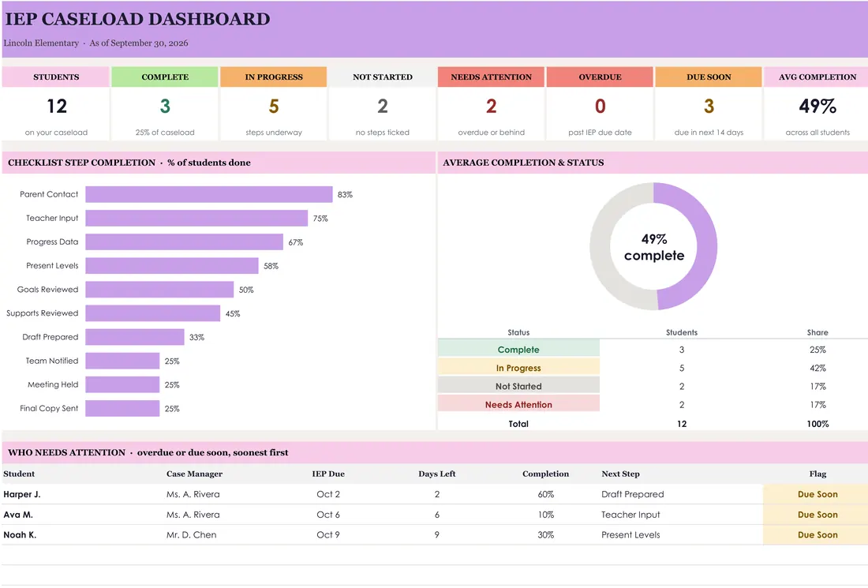This screenshot has height=588, width=868.
Task: Click the Days Left column header
Action: point(437,474)
